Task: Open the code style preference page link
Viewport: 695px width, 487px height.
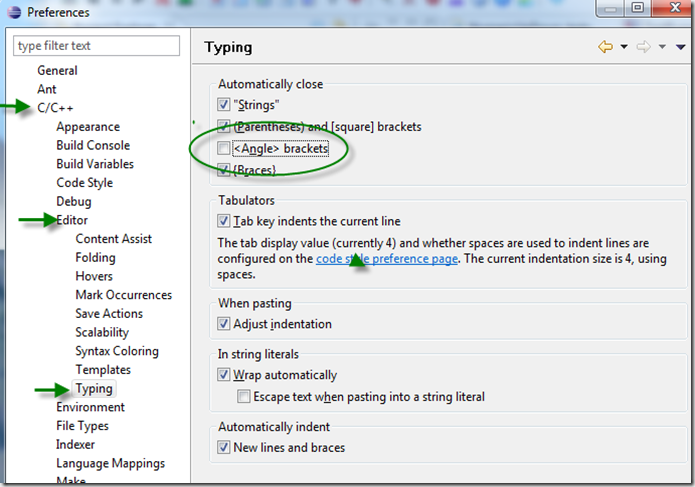Action: 387,259
